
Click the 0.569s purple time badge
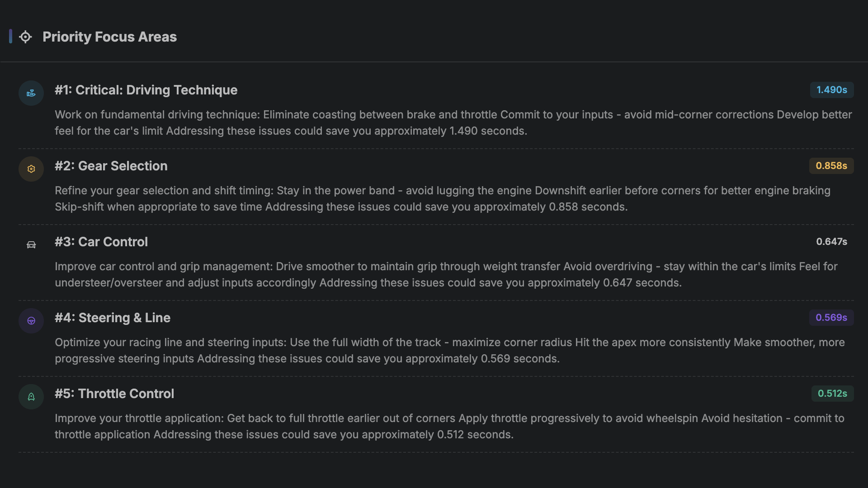click(831, 318)
